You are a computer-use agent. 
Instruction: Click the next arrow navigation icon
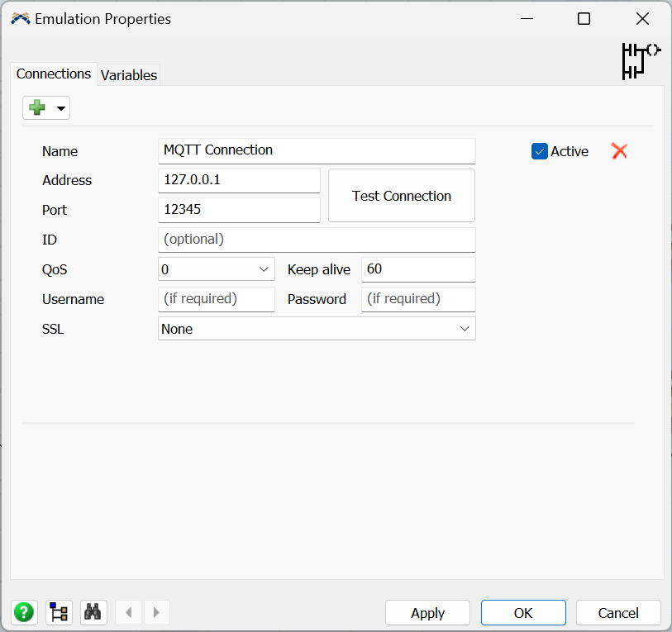pos(156,612)
